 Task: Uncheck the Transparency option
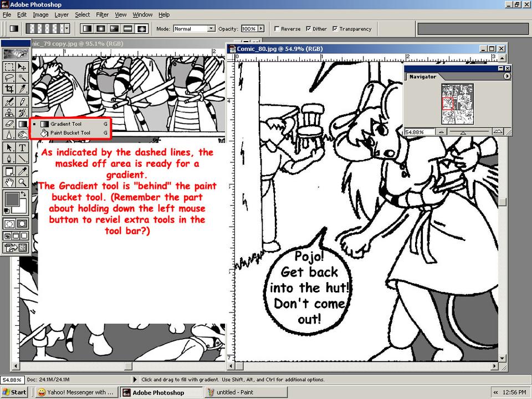point(335,28)
